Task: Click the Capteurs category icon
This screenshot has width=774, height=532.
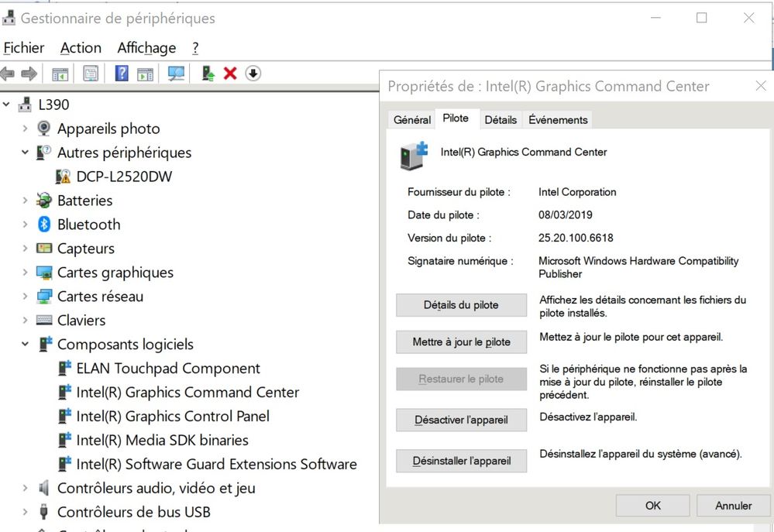Action: [x=44, y=249]
